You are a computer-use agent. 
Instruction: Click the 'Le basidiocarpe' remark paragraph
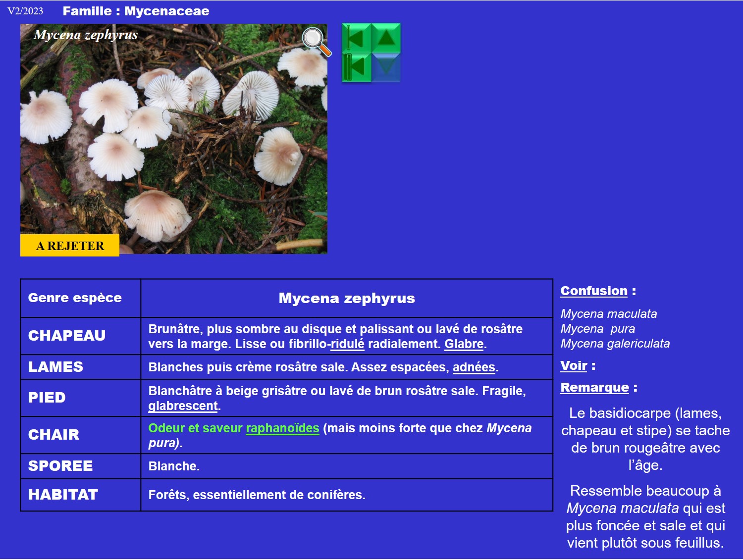tap(645, 439)
